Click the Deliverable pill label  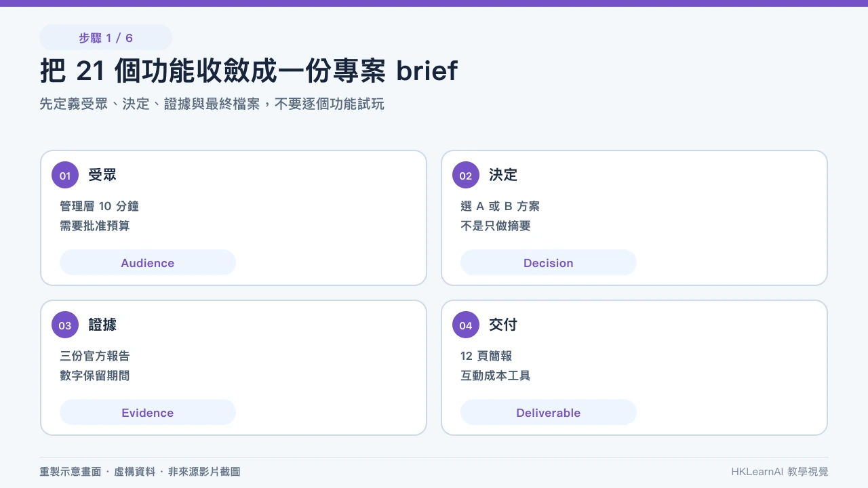pos(549,413)
